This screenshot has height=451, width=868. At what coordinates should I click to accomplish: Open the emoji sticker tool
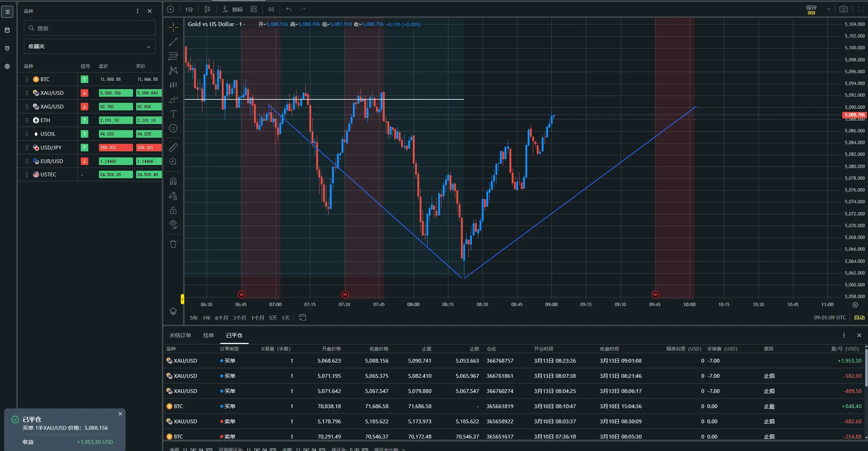173,129
